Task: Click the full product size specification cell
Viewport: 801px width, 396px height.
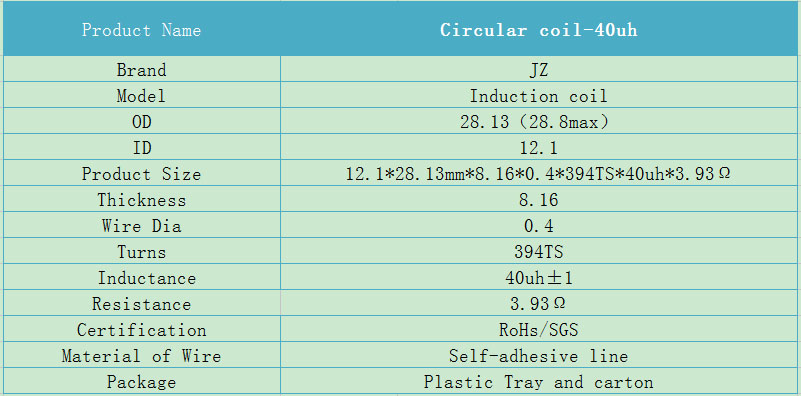Action: [x=539, y=174]
